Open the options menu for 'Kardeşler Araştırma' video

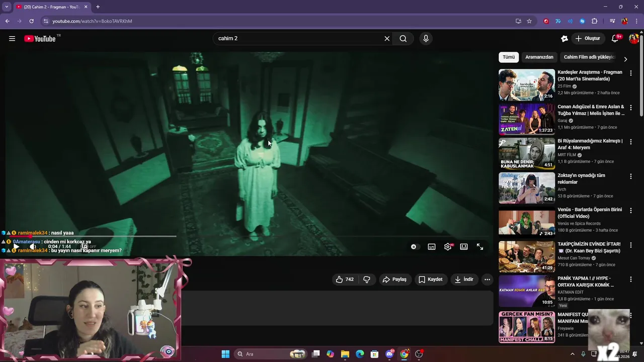631,73
